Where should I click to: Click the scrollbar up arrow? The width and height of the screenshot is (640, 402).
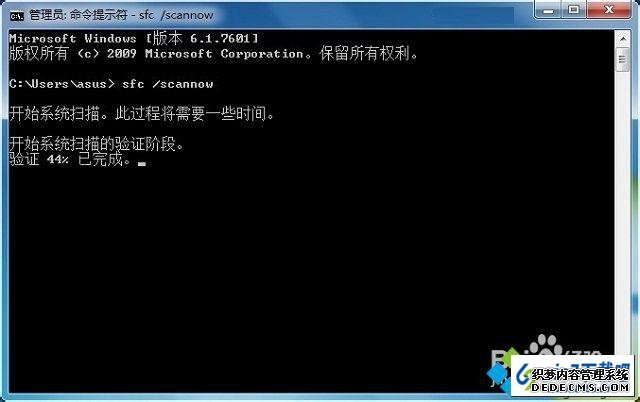click(x=623, y=39)
